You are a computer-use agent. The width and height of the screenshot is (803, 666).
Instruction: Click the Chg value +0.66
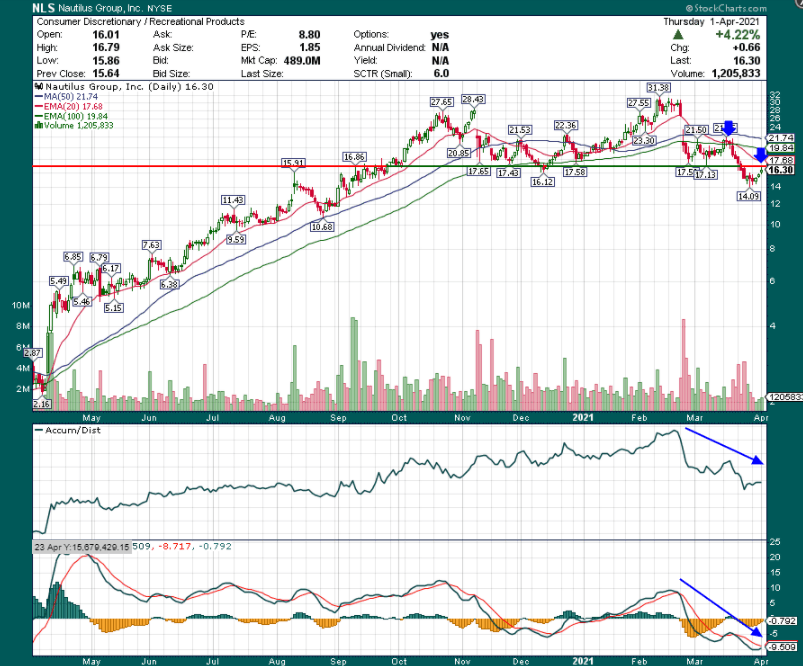747,48
